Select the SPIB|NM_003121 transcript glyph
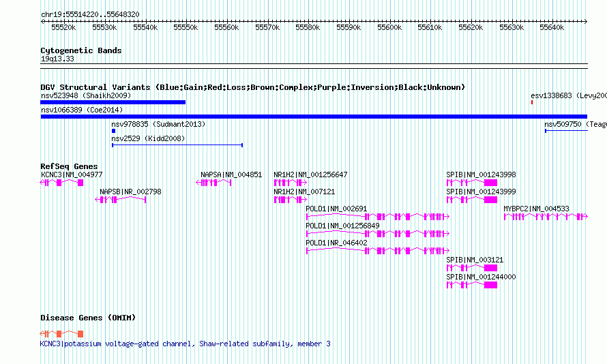Screen dimensions: 607x364 [x=472, y=268]
